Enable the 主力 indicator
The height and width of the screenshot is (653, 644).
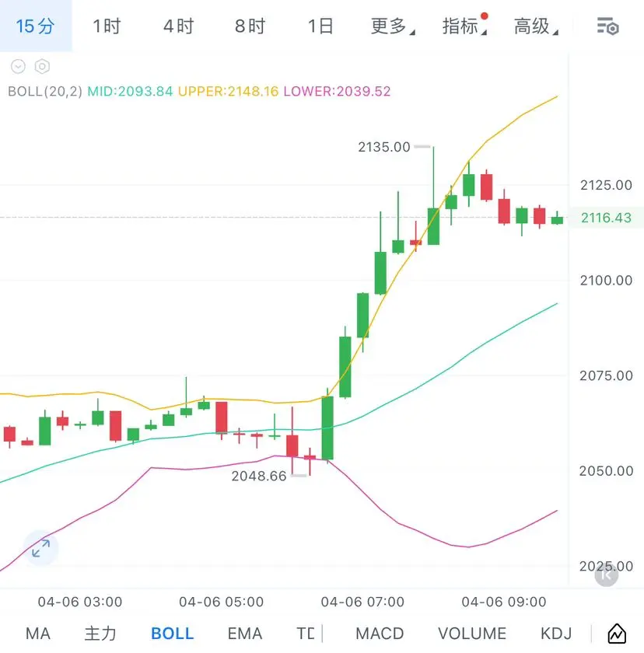pos(100,634)
